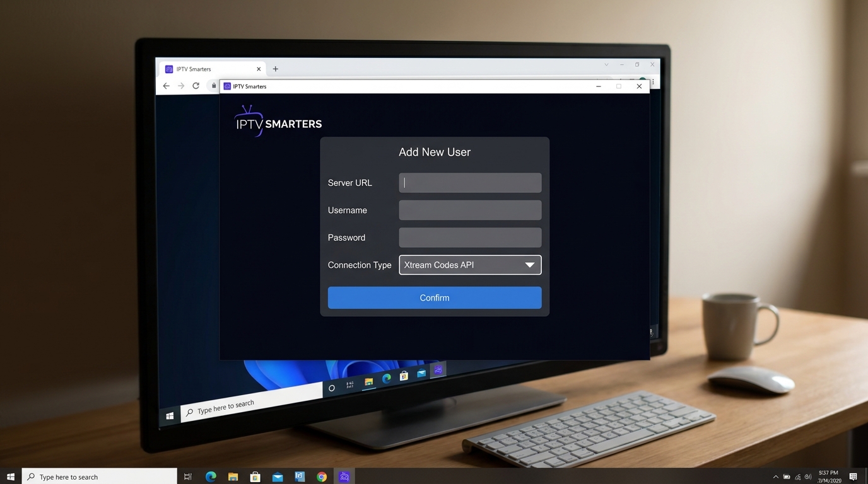Launch Google Chrome from the outer taskbar
This screenshot has width=868, height=484.
pyautogui.click(x=322, y=476)
